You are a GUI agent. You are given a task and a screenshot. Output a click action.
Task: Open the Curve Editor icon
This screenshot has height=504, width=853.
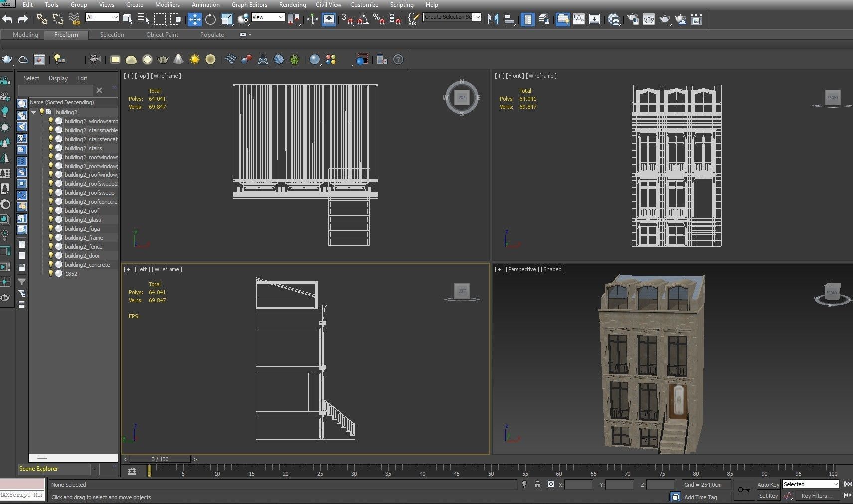pos(579,19)
